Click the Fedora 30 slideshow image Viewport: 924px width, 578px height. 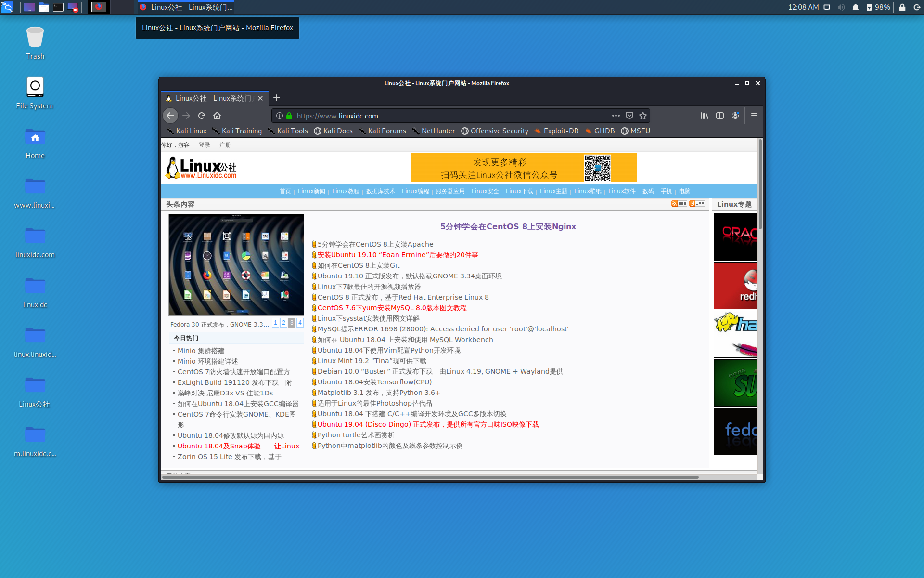pyautogui.click(x=236, y=265)
